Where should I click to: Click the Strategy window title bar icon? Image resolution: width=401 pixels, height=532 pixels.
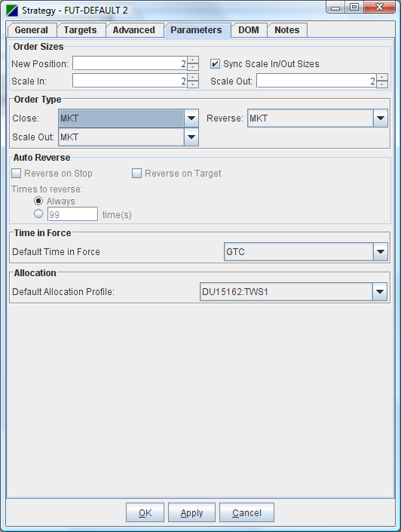pos(12,11)
